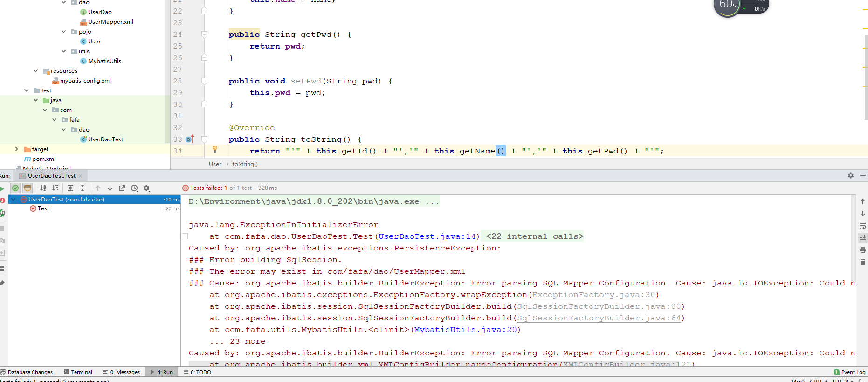The image size is (868, 382).
Task: Move up the stack trace in the console
Action: click(x=863, y=201)
